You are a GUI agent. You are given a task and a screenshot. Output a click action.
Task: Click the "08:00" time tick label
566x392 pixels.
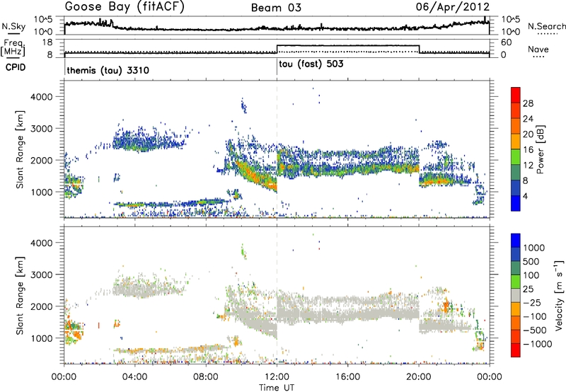[206, 377]
